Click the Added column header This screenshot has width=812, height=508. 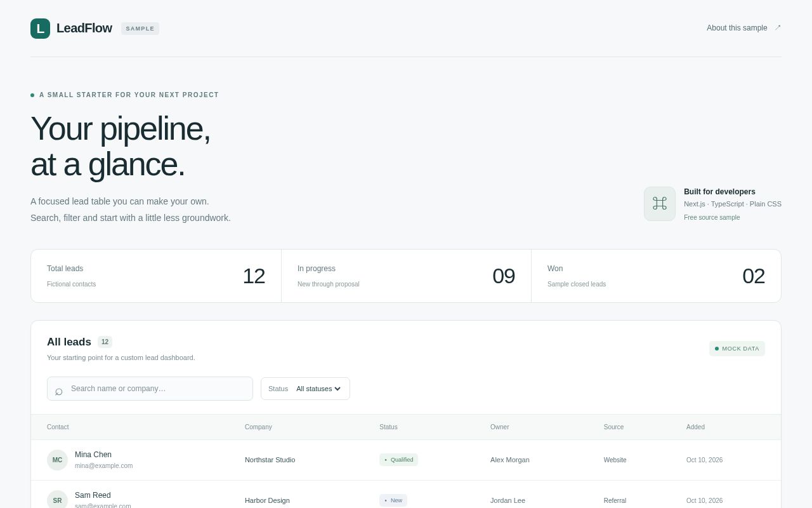[695, 427]
